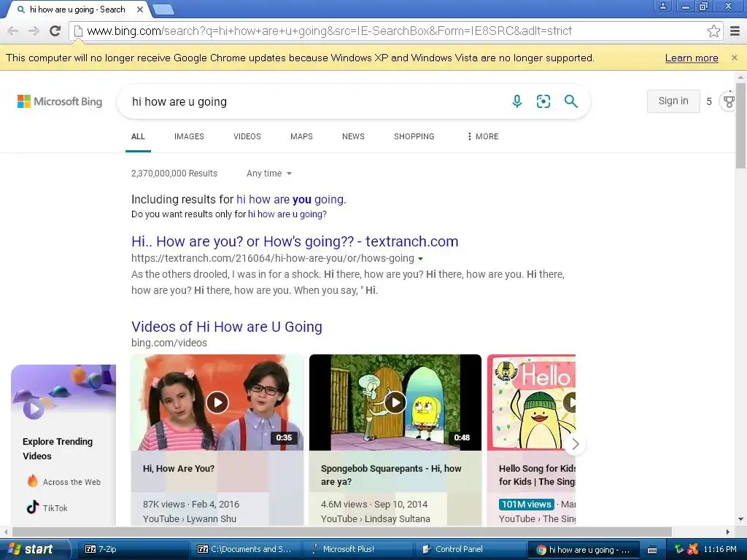Click the rewards points count 5
The image size is (747, 560).
(709, 101)
